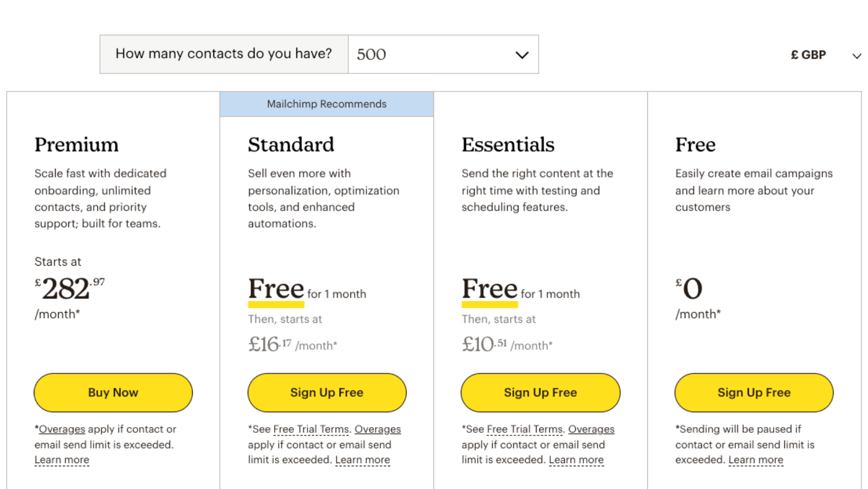Click the chevron next to £ GBP
Viewport: 868px width, 489px height.
pyautogui.click(x=856, y=56)
